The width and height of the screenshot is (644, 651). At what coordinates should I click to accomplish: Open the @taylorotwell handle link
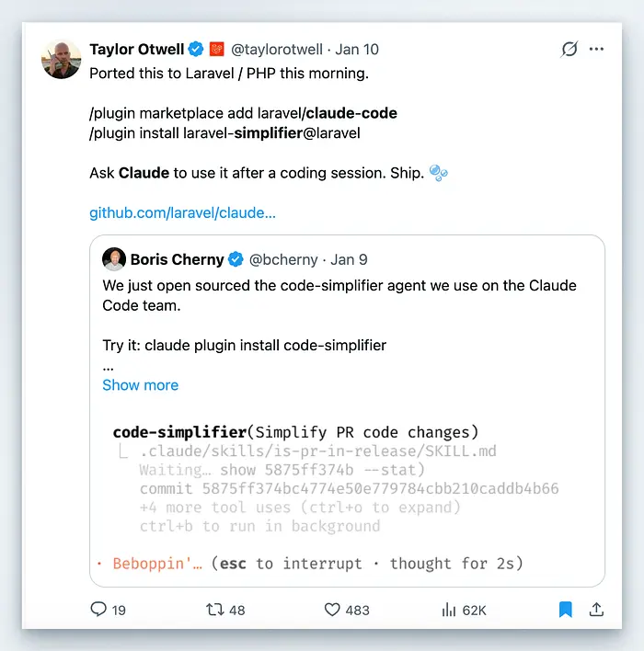point(281,50)
